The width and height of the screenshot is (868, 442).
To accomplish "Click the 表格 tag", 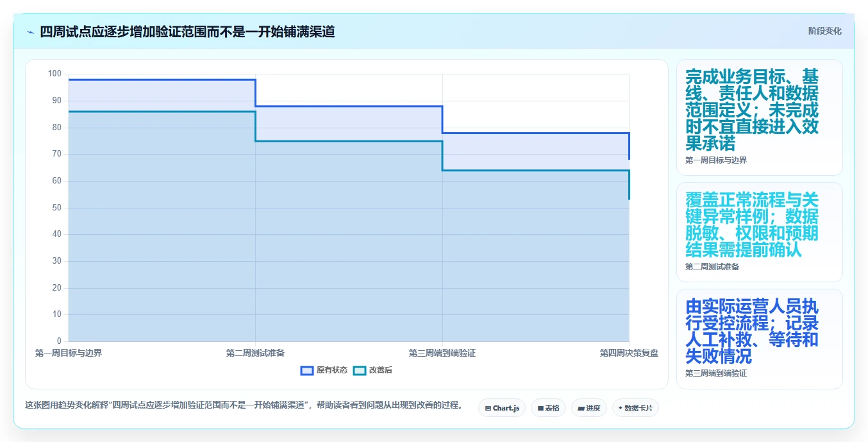I will point(548,408).
